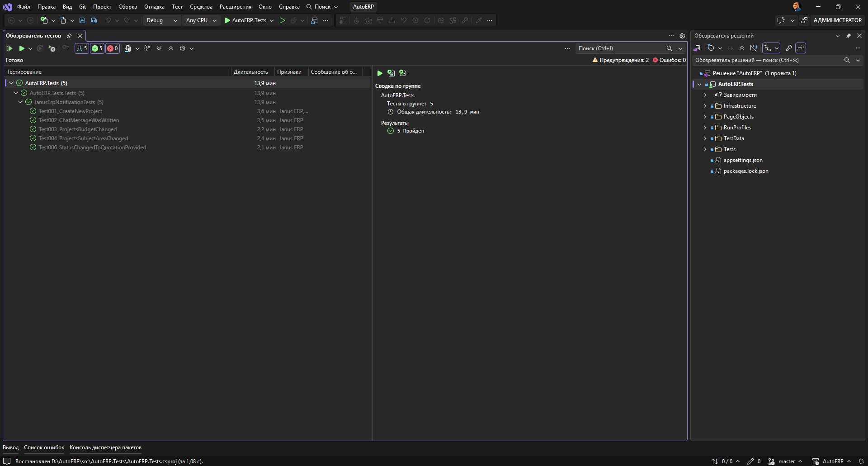This screenshot has width=868, height=466.
Task: Collapse all in Solution Explorer toolbar
Action: 742,48
